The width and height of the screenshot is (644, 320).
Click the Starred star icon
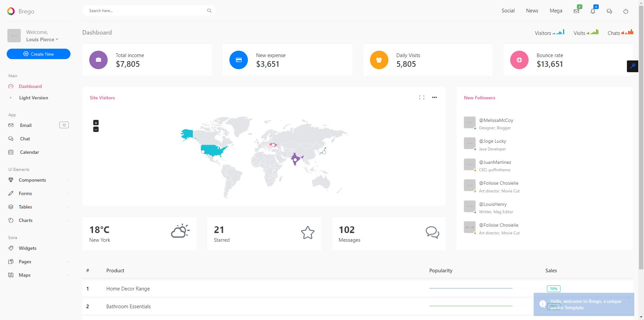coord(308,233)
